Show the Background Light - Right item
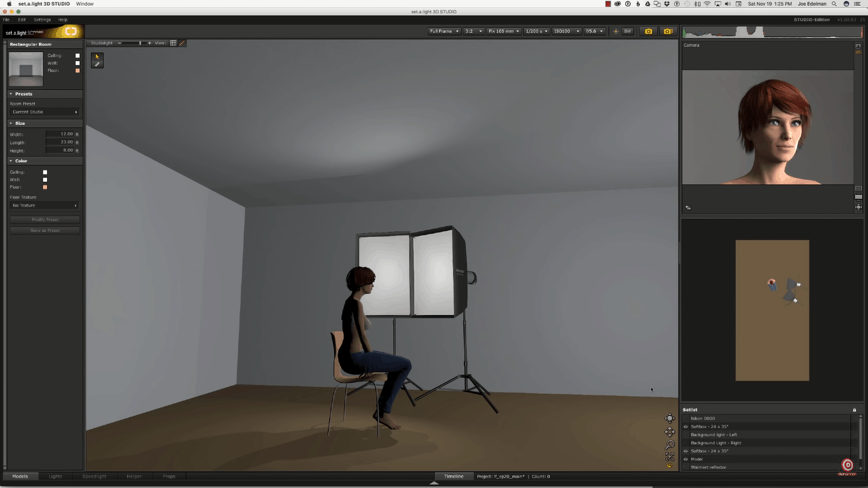 coord(686,443)
